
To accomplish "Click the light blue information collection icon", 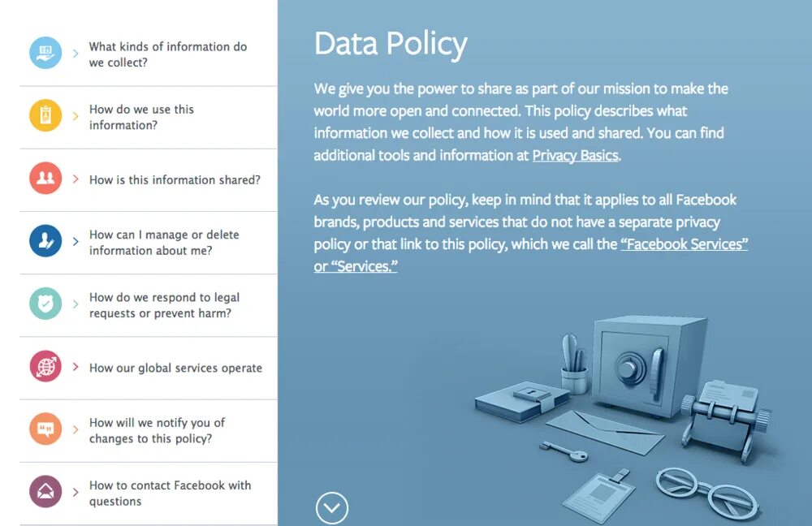I will [45, 54].
